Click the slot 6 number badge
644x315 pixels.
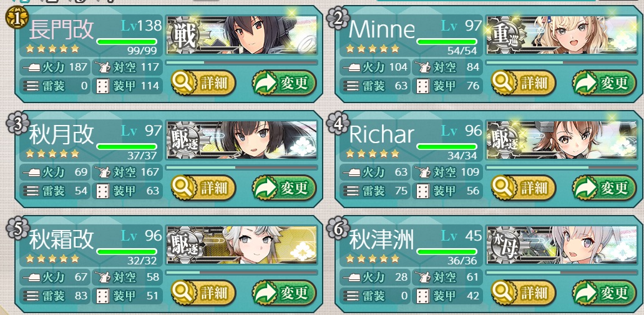(337, 227)
